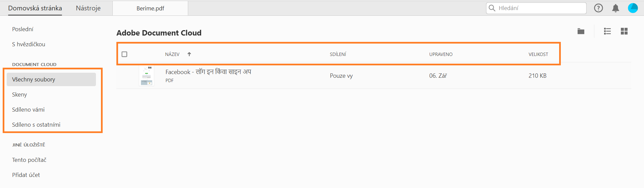Sort files by Velikost column
This screenshot has height=188, width=644.
pyautogui.click(x=538, y=54)
